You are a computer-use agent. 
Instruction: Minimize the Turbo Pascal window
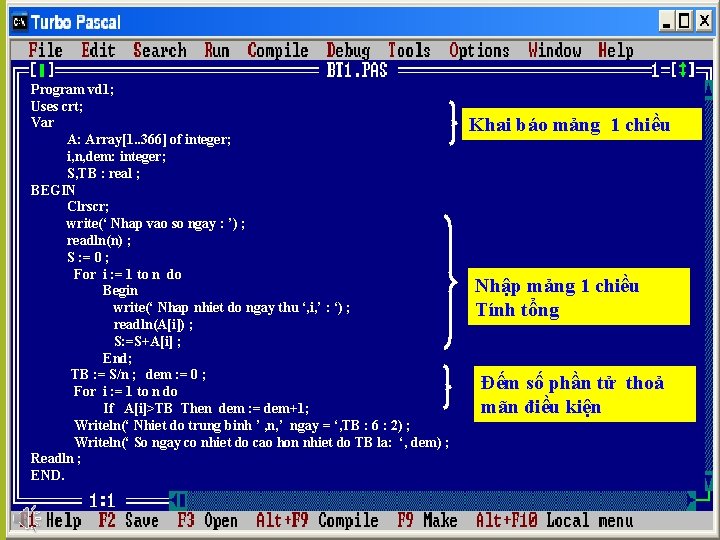(667, 22)
